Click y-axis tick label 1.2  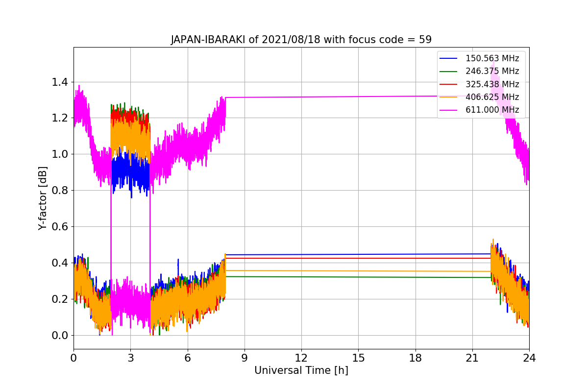pyautogui.click(x=59, y=118)
